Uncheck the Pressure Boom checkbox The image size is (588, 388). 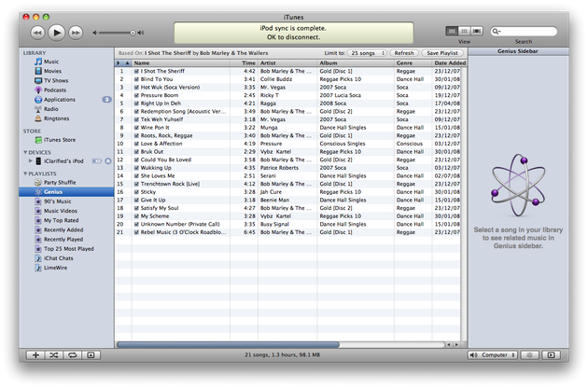click(136, 95)
